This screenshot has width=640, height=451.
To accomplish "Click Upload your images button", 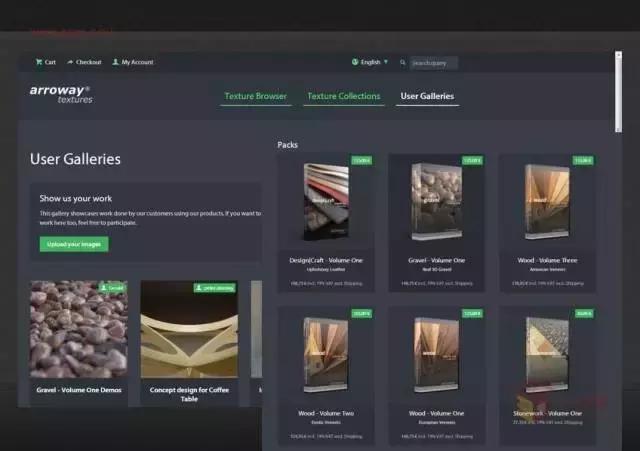I will click(x=74, y=244).
